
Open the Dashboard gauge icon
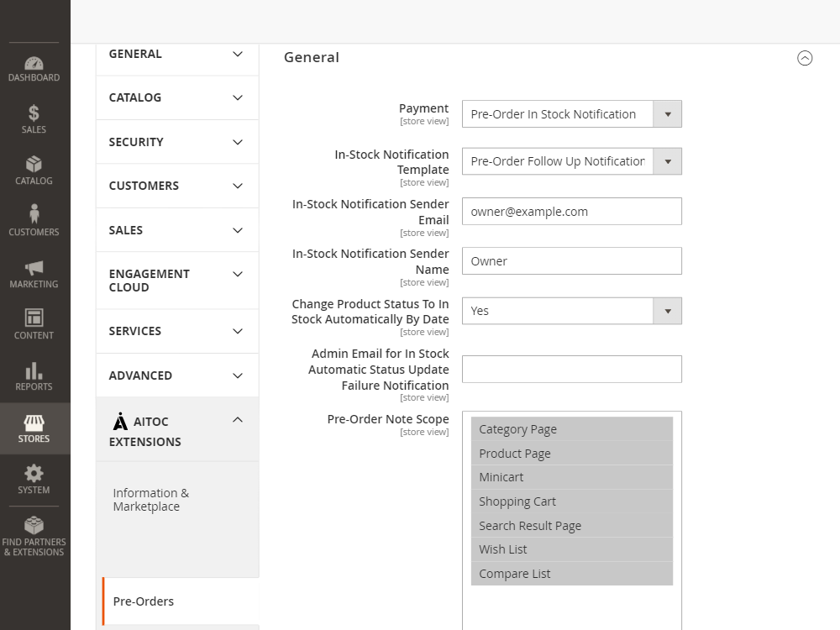[34, 64]
